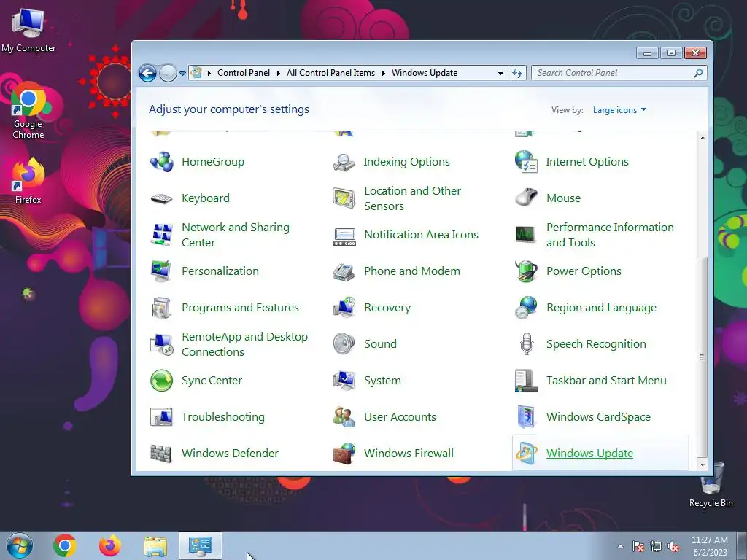This screenshot has width=747, height=560.
Task: Click the scrollbar down arrow
Action: coord(703,464)
